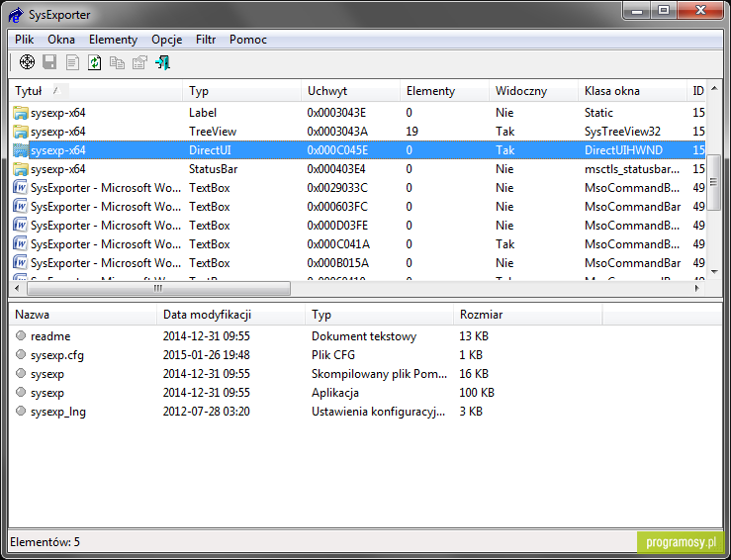Sort lower list by Nazwa column header
Screen dimensions: 731x560
click(x=82, y=315)
